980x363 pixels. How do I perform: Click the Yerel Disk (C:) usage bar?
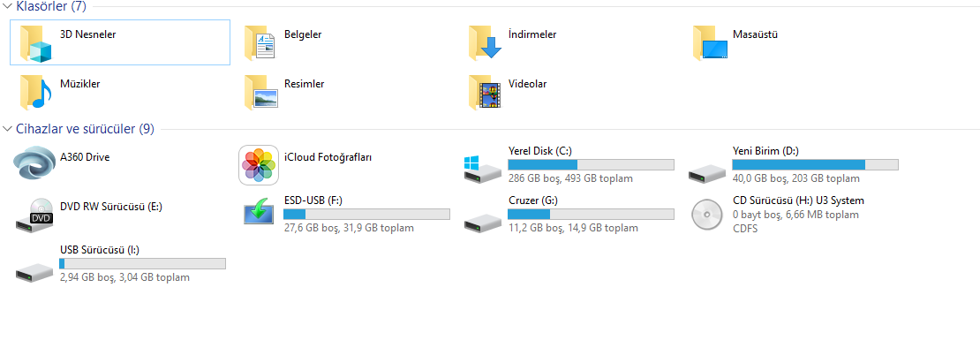coord(591,165)
